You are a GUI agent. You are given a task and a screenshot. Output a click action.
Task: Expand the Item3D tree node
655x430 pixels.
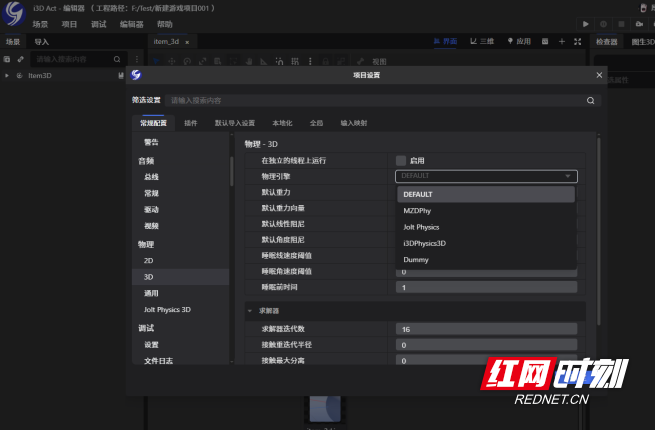[x=7, y=76]
